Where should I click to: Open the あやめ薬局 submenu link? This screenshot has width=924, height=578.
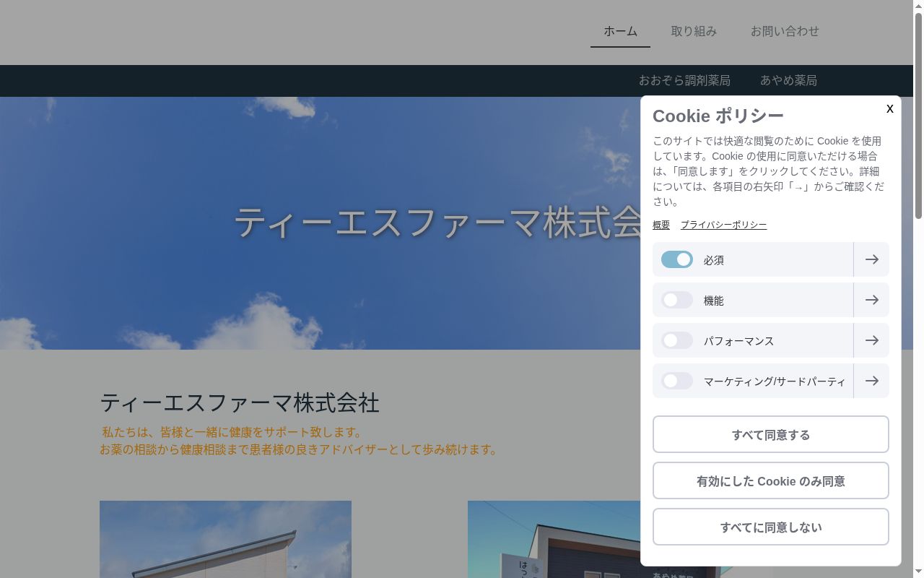click(788, 80)
